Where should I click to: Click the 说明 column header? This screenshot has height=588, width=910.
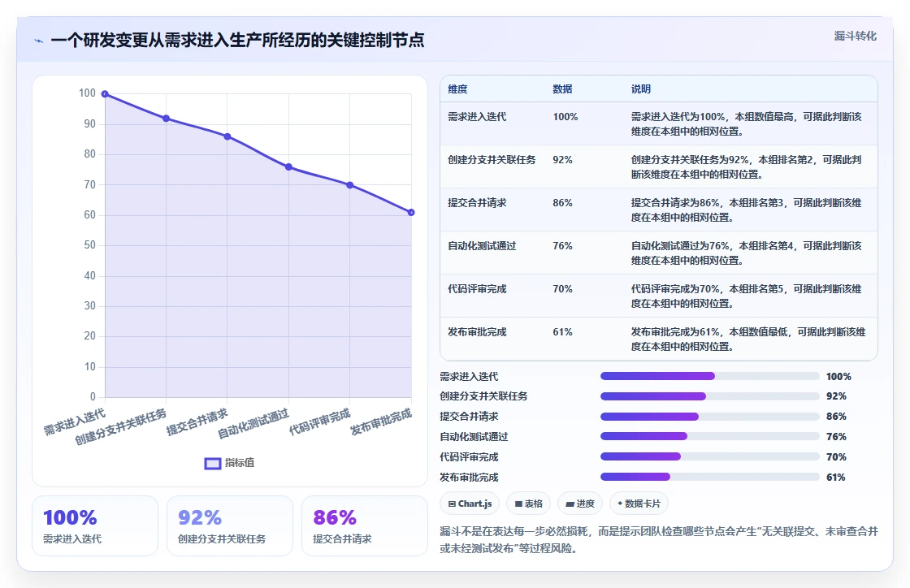click(641, 89)
